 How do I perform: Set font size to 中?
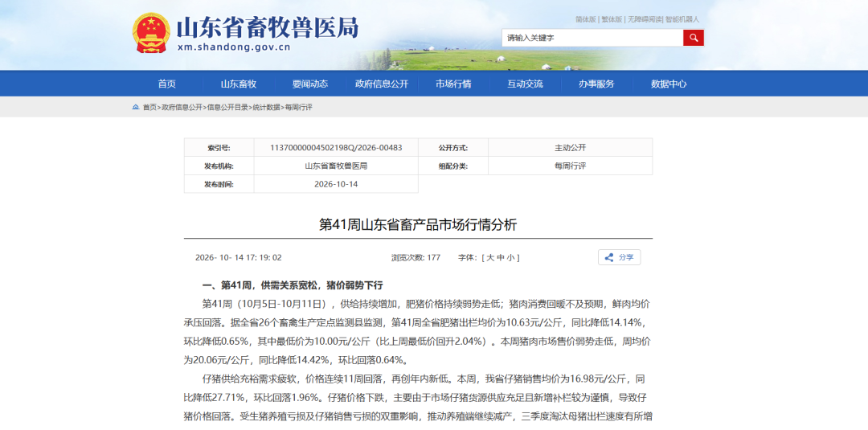[x=500, y=258]
